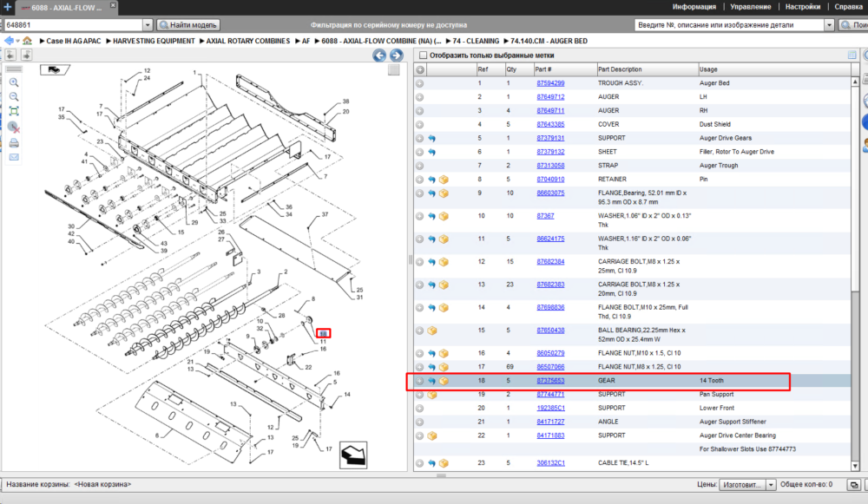Go back using the blue breadcrumb arrow
Viewport: 868px width, 504px height.
tap(9, 41)
